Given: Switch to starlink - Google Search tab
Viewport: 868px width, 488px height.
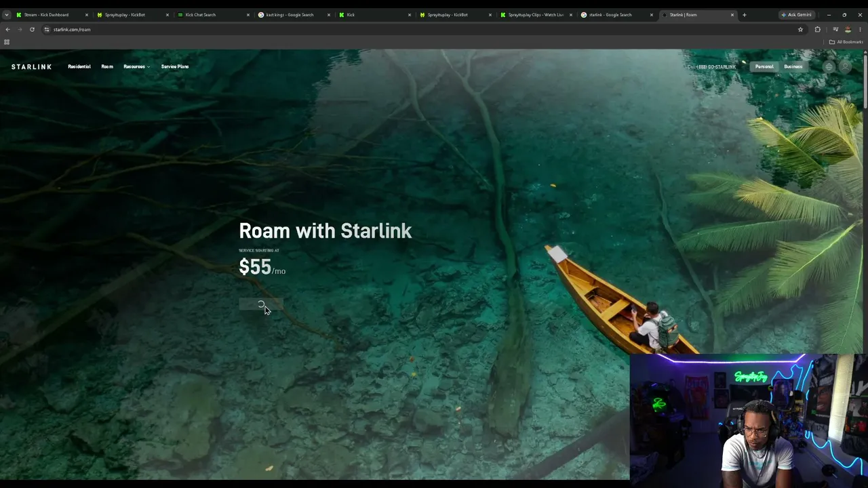Looking at the screenshot, I should [x=617, y=15].
